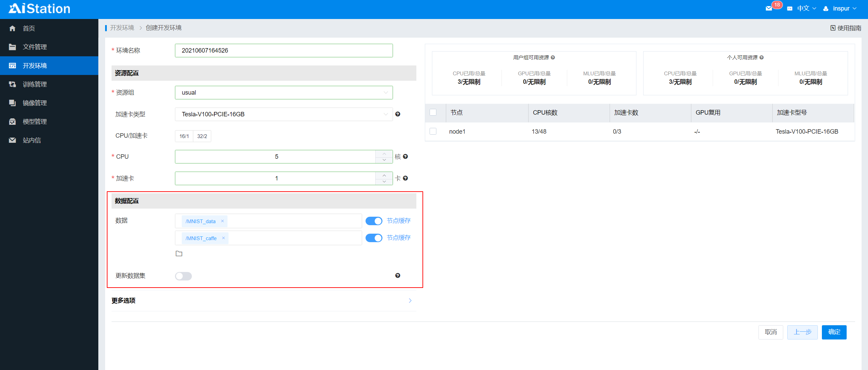Go to image management menu item

click(x=35, y=103)
